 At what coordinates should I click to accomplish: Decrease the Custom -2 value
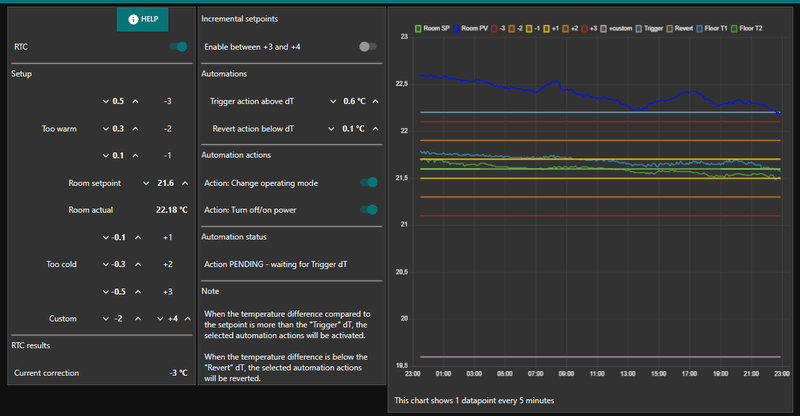(x=105, y=319)
